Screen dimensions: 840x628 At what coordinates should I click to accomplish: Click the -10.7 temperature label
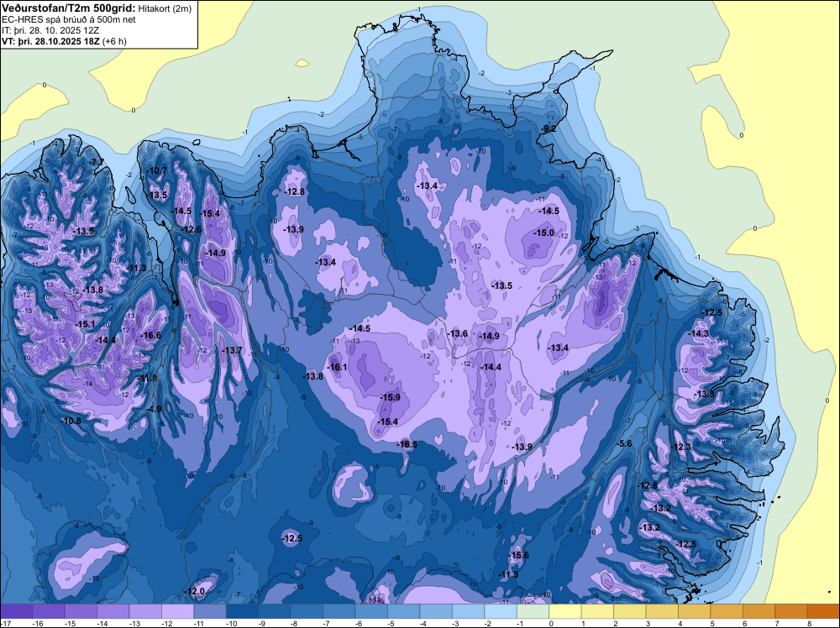tap(156, 171)
